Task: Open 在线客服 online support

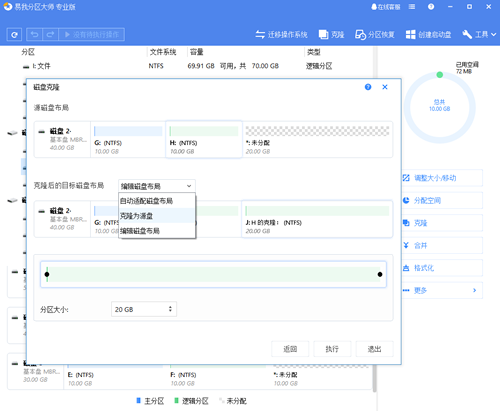Action: (x=386, y=7)
